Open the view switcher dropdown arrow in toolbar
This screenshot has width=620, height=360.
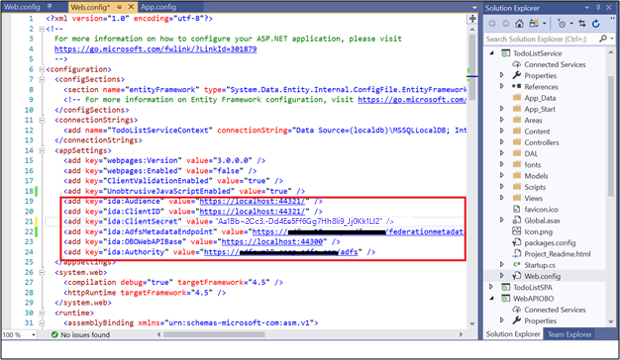point(544,24)
